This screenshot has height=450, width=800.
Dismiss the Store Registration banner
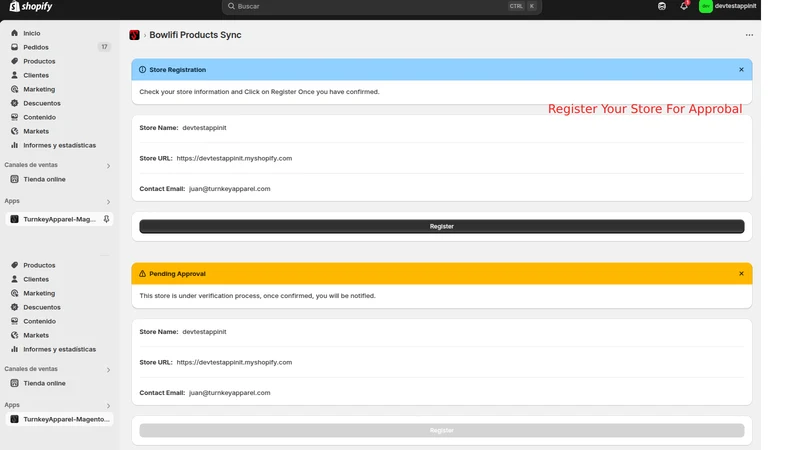click(741, 70)
